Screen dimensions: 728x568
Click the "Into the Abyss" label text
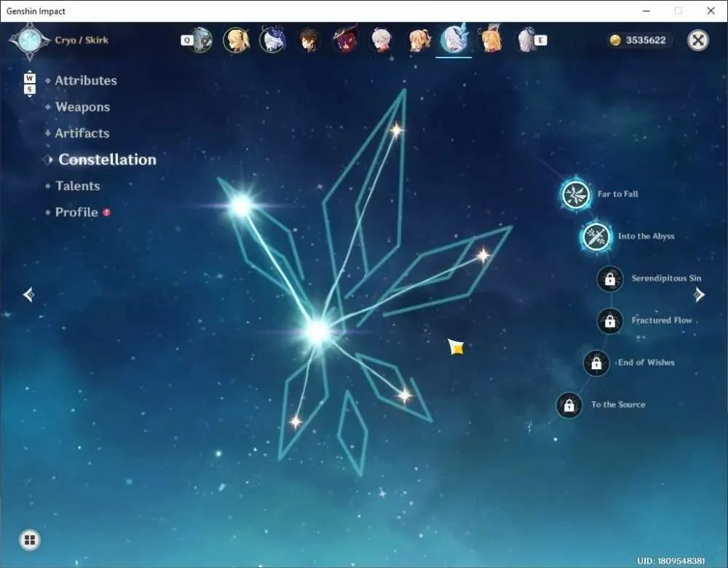[x=646, y=237]
